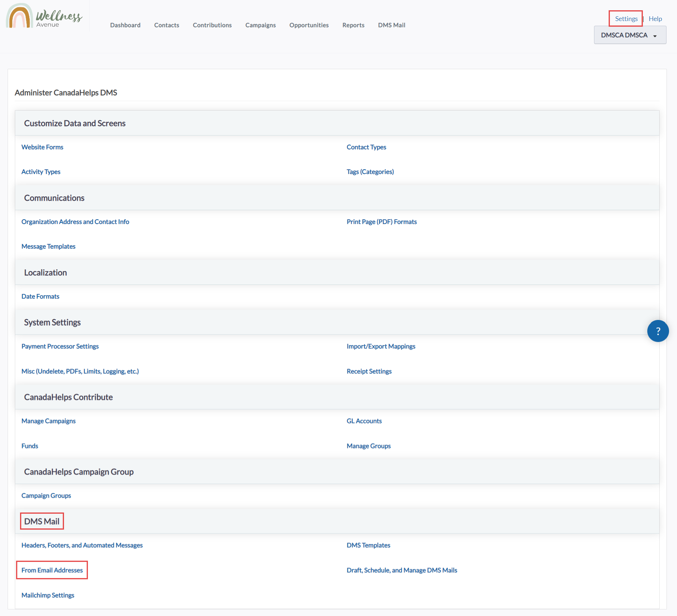Open Payment Processor Settings

pyautogui.click(x=60, y=346)
